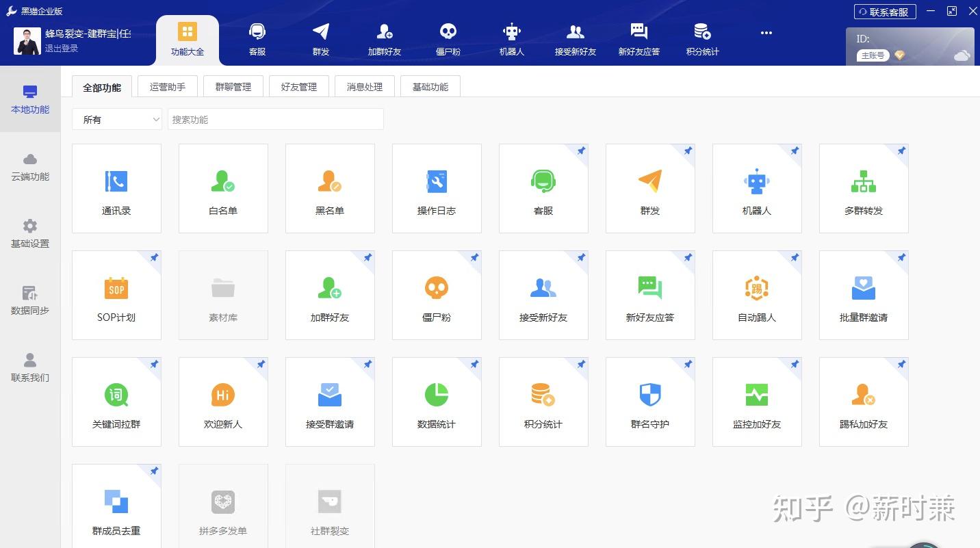Viewport: 980px width, 548px height.
Task: Click the 联系客服 support button
Action: coord(884,11)
